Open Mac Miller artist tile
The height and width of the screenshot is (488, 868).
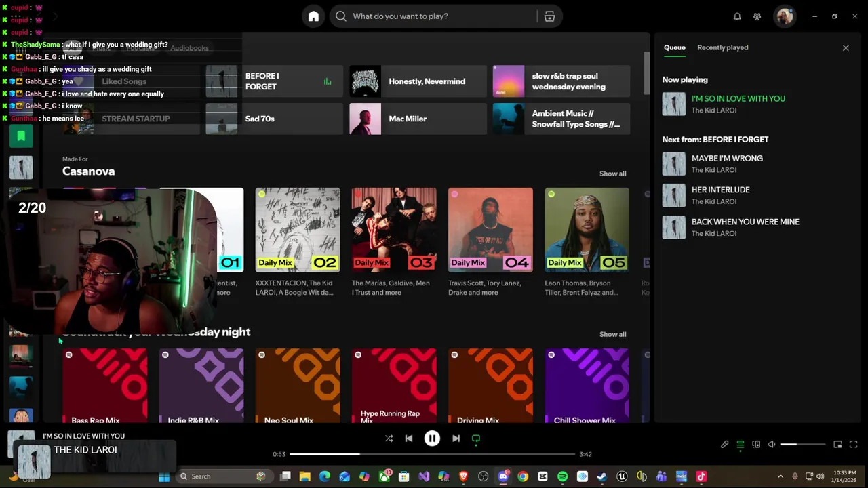(418, 119)
